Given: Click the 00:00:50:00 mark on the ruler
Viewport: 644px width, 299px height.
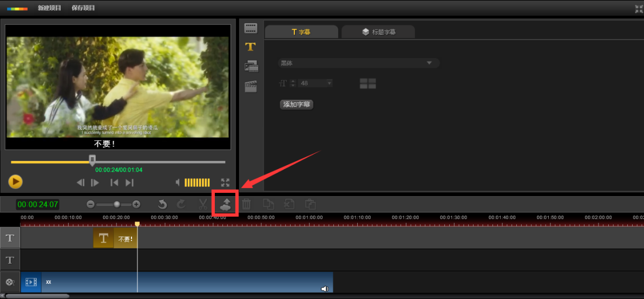Looking at the screenshot, I should 261,217.
